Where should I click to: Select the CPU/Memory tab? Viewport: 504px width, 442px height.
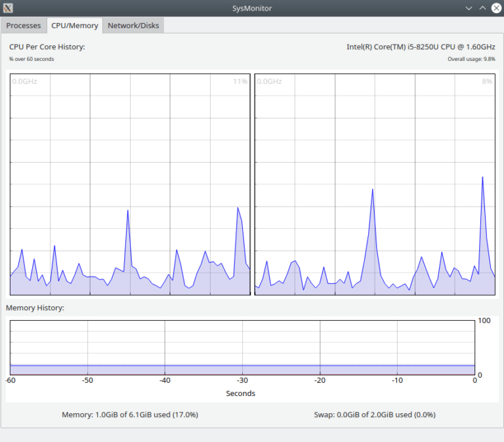coord(75,26)
